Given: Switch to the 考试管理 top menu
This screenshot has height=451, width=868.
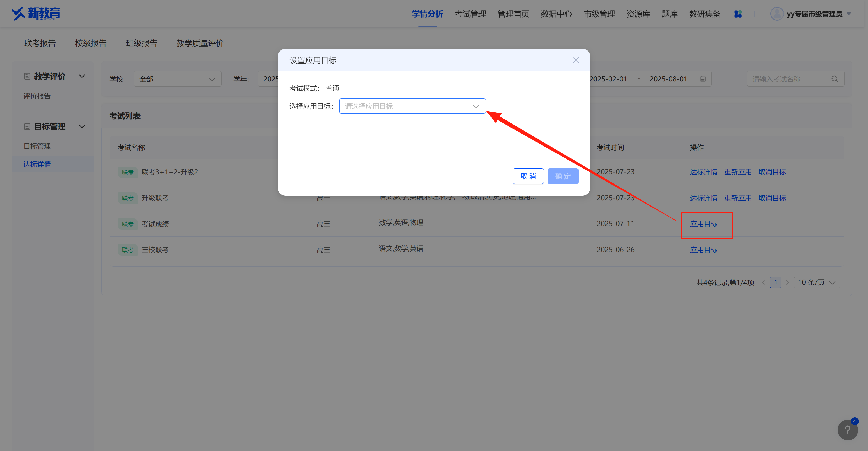Looking at the screenshot, I should (470, 14).
